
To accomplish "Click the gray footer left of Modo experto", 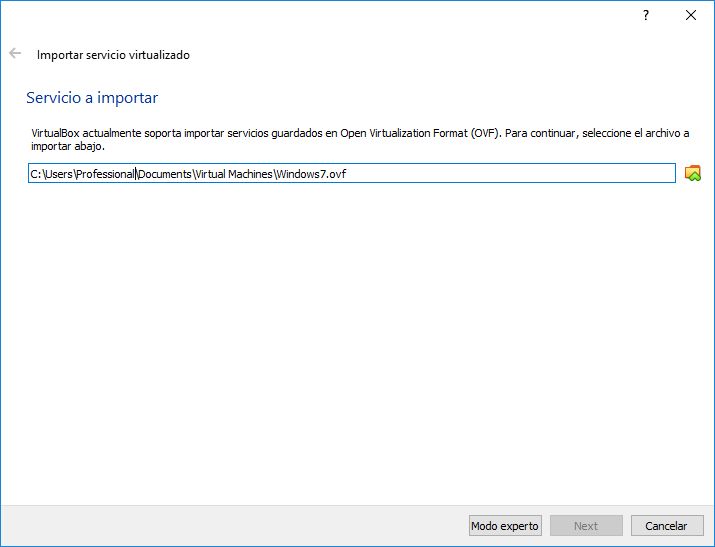I will coord(230,526).
